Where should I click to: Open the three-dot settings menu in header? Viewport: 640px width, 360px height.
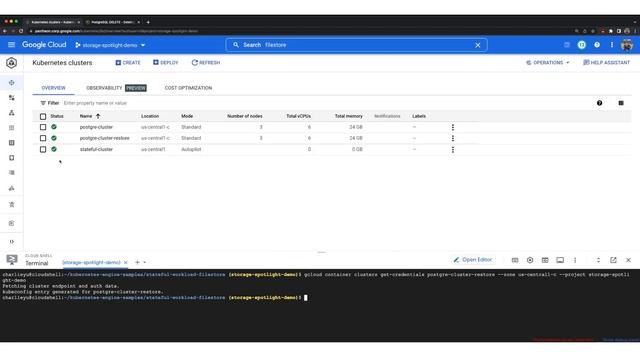tap(611, 45)
